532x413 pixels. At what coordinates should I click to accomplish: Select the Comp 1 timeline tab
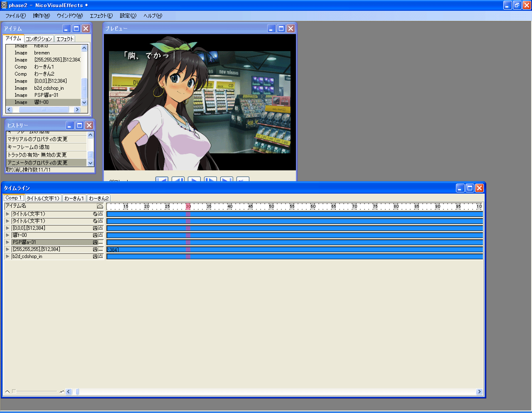click(x=14, y=198)
